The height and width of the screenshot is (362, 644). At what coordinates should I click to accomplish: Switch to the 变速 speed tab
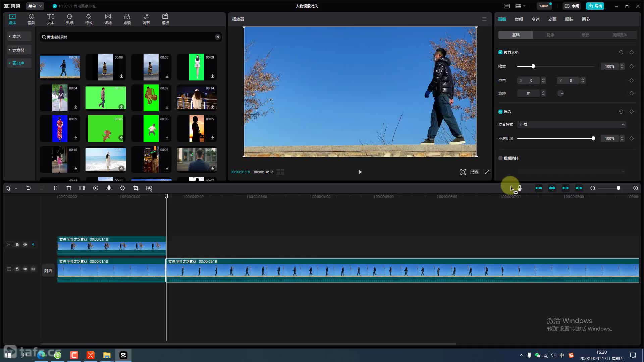coord(536,19)
